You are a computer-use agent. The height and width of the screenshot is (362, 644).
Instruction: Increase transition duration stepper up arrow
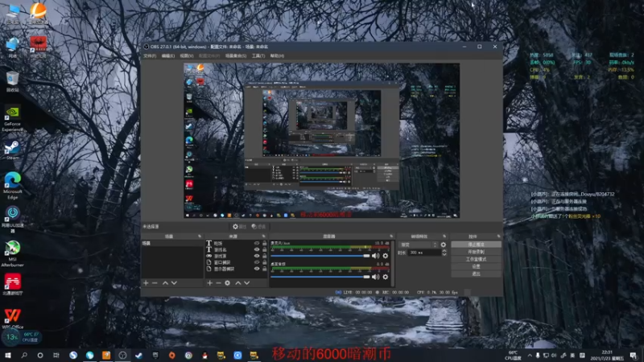coord(444,251)
